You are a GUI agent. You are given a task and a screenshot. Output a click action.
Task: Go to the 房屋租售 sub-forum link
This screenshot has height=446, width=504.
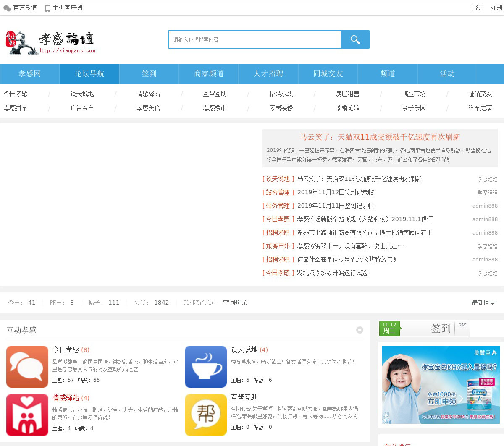tap(347, 94)
